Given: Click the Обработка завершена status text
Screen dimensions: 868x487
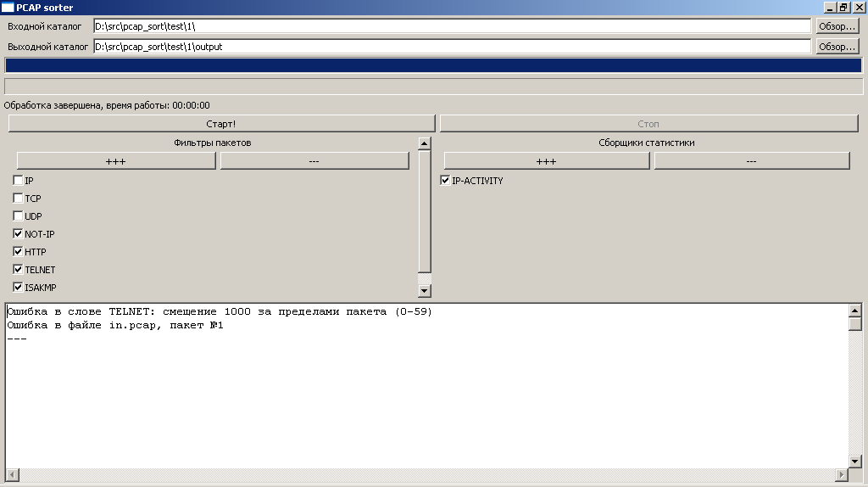Looking at the screenshot, I should [107, 105].
